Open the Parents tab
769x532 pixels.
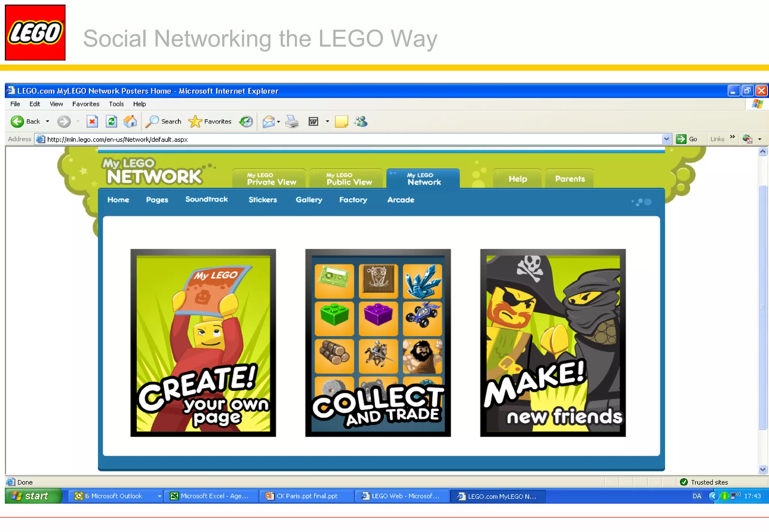(570, 179)
